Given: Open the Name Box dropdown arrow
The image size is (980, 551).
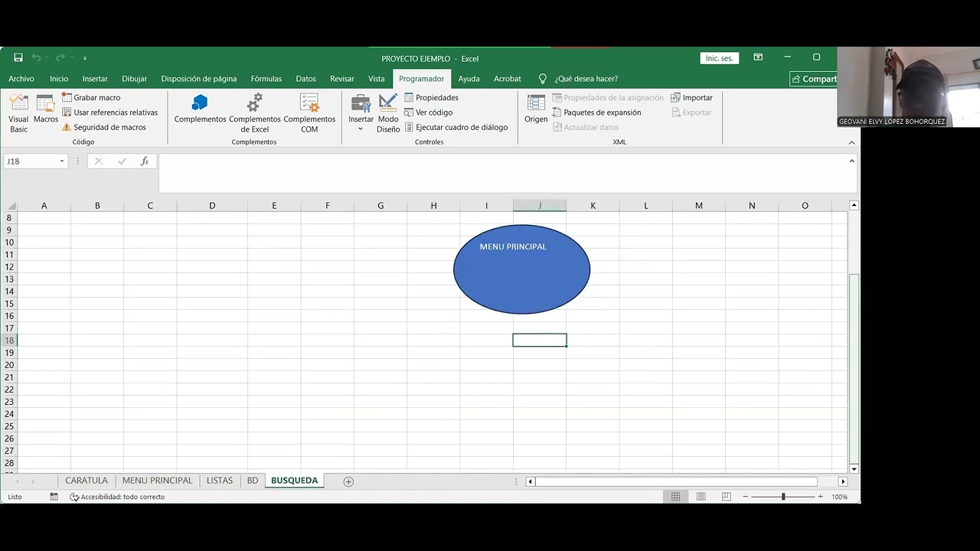Looking at the screenshot, I should [x=62, y=161].
